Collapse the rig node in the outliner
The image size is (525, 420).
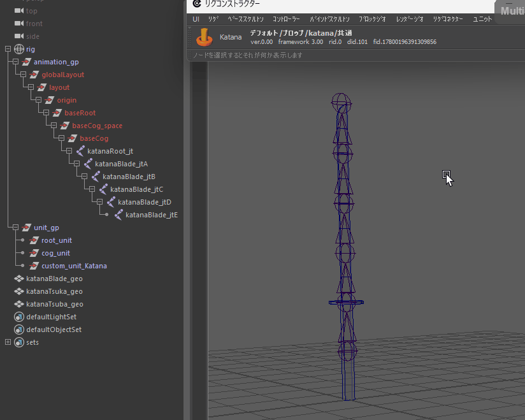coord(8,49)
